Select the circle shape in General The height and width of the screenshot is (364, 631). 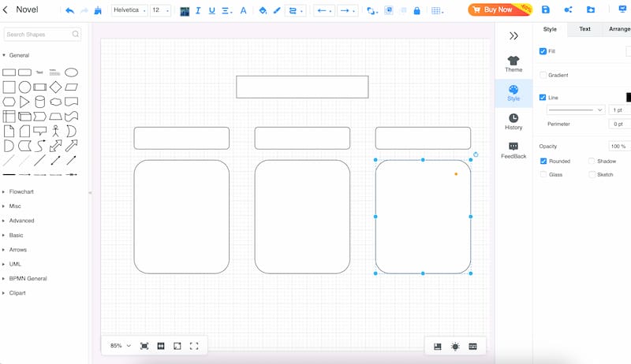24,87
